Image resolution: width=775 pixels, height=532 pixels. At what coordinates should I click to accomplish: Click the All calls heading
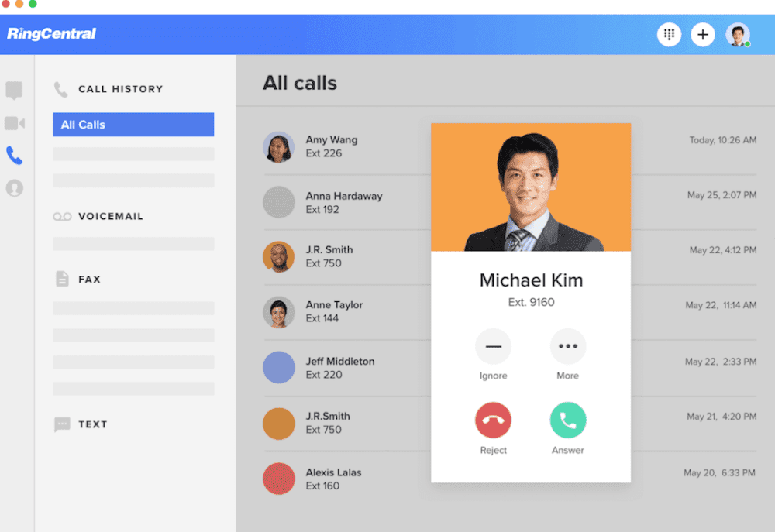[299, 83]
